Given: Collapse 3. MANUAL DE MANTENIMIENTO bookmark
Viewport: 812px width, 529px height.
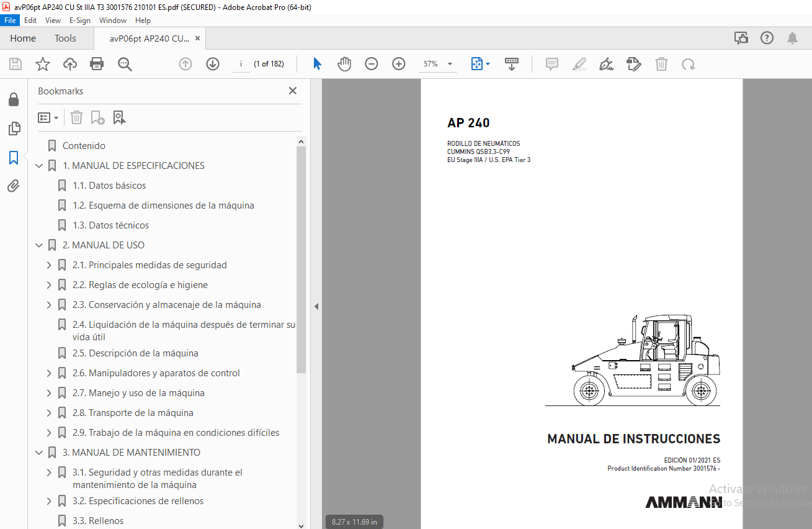Looking at the screenshot, I should [x=39, y=453].
